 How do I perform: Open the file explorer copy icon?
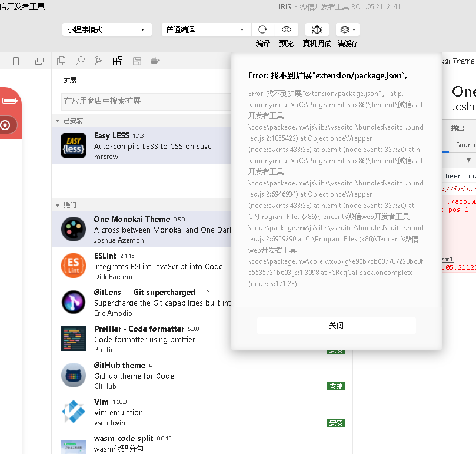(61, 61)
